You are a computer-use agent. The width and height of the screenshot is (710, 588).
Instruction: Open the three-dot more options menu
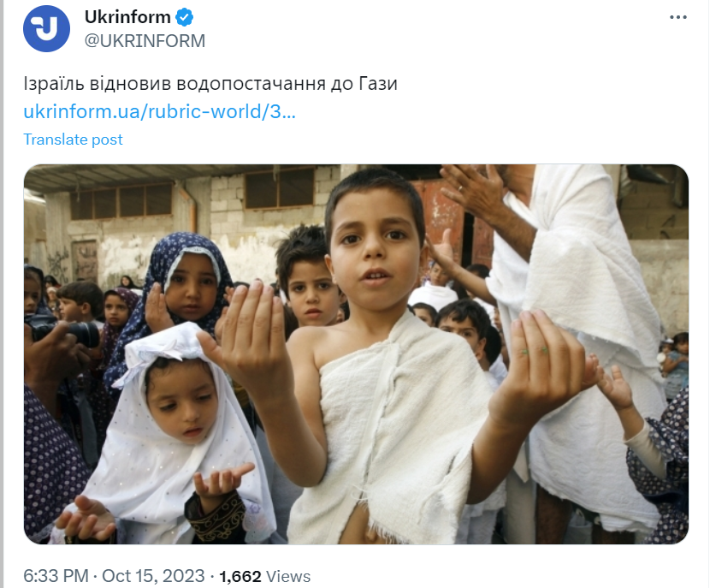[677, 17]
